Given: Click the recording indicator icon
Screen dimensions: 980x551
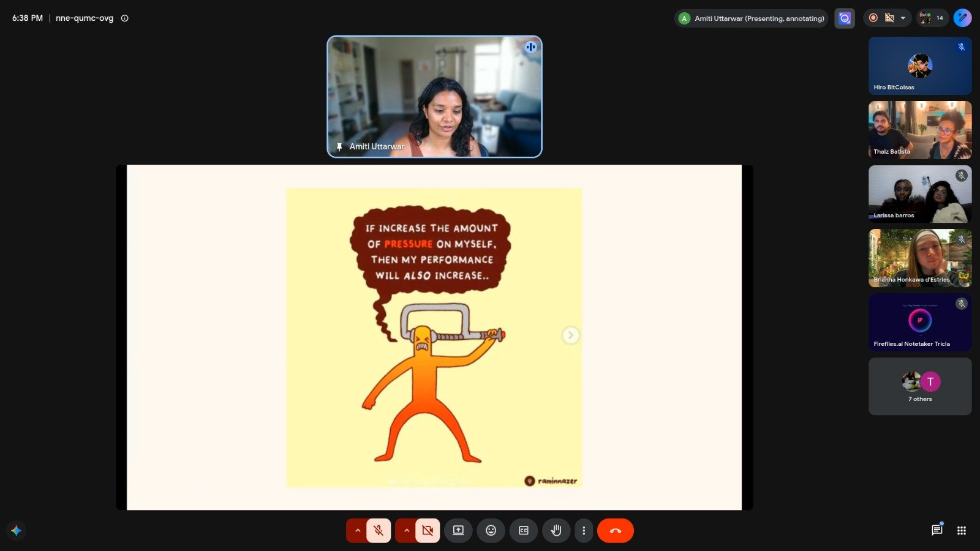Looking at the screenshot, I should (873, 18).
